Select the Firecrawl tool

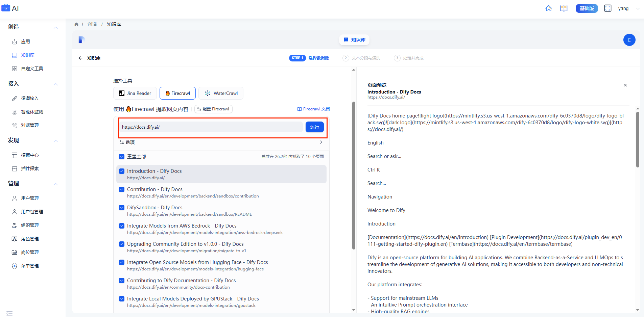point(177,93)
